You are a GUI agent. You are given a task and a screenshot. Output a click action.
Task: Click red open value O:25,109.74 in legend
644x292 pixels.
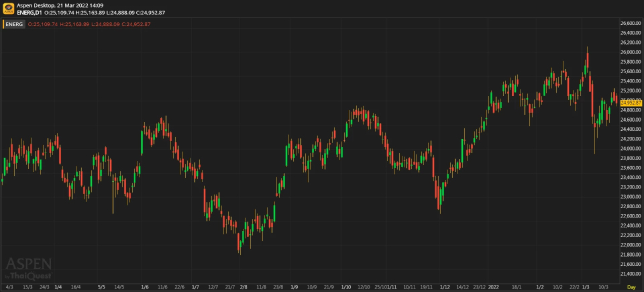(43, 24)
